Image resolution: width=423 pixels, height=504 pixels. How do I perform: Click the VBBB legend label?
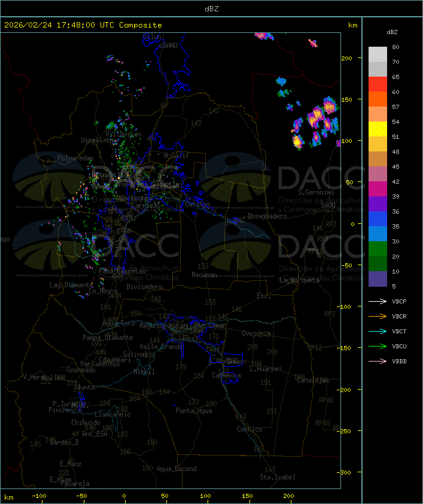[399, 362]
